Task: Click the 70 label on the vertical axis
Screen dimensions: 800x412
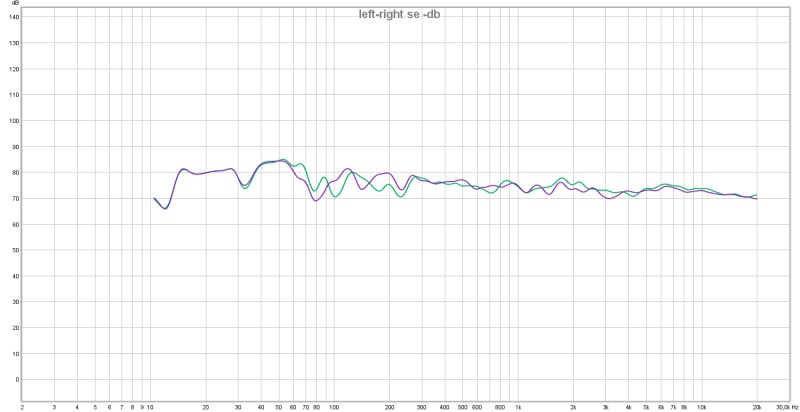Action: 14,199
